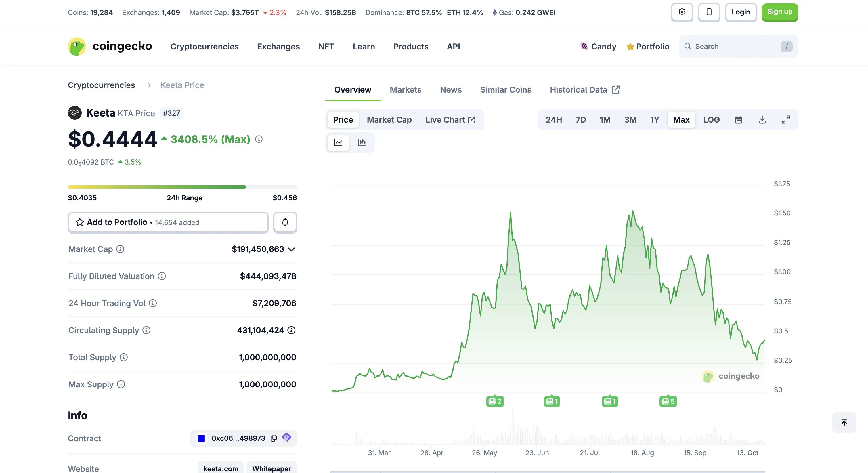The width and height of the screenshot is (868, 473).
Task: Open the Products navigation menu
Action: click(x=410, y=47)
